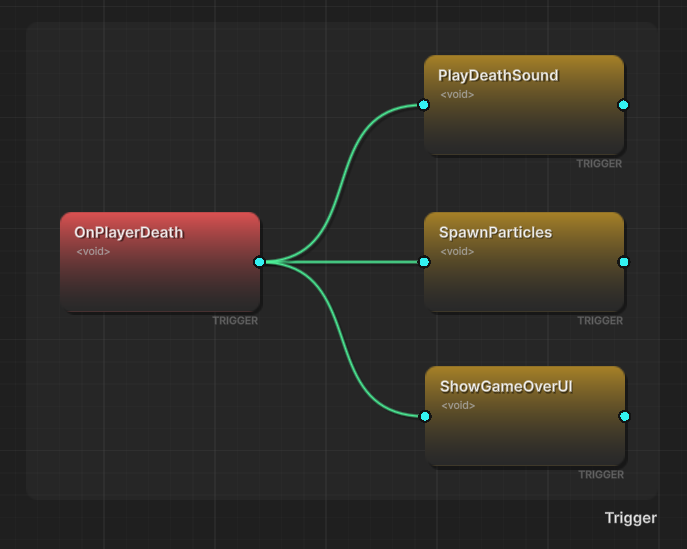Select the Trigger group label
The image size is (687, 549).
click(630, 518)
